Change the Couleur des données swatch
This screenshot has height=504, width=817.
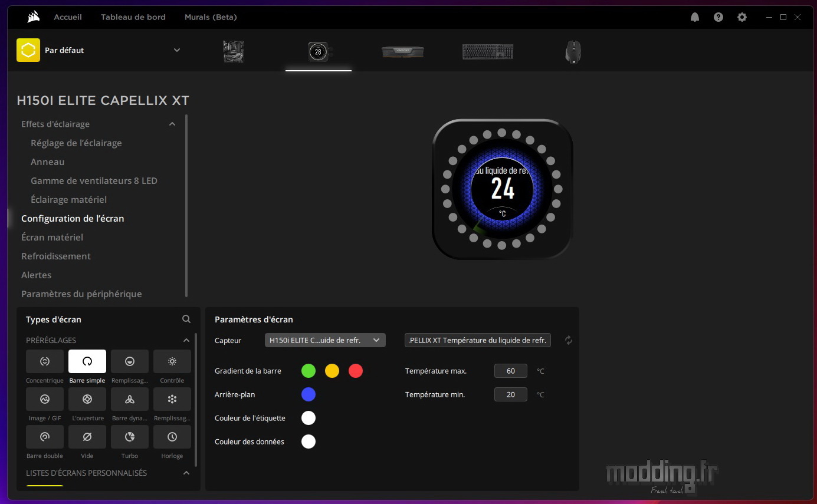pos(309,442)
